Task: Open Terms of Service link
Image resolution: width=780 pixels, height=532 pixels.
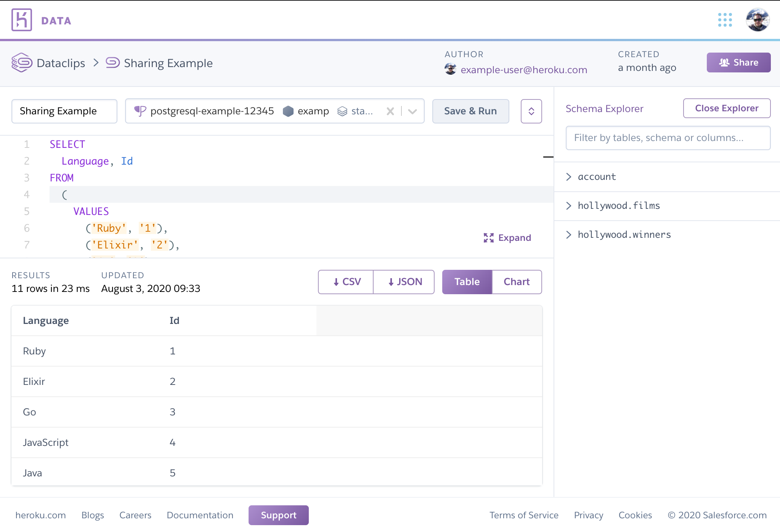Action: (524, 515)
